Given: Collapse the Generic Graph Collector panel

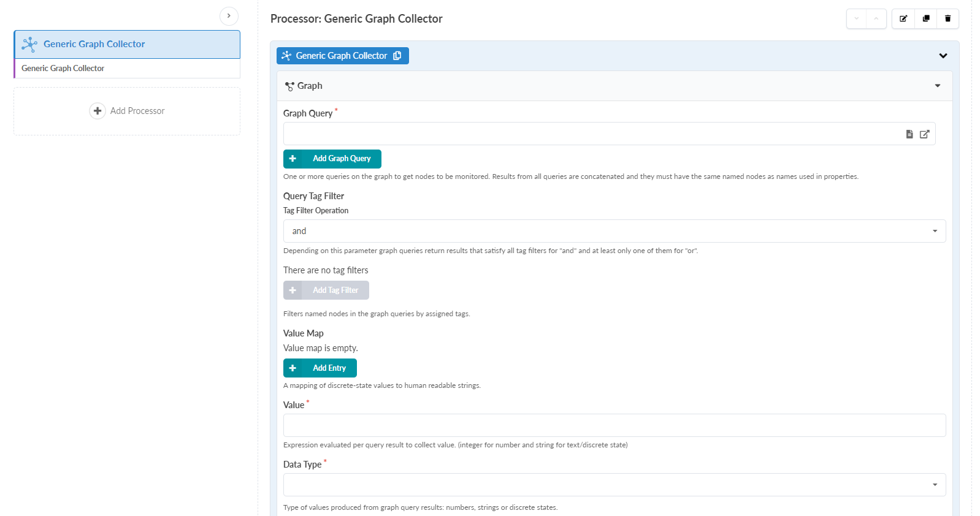Looking at the screenshot, I should [943, 56].
